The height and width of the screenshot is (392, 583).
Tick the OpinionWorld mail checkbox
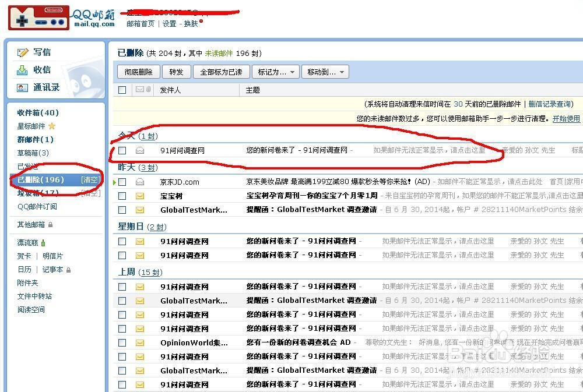(x=122, y=342)
